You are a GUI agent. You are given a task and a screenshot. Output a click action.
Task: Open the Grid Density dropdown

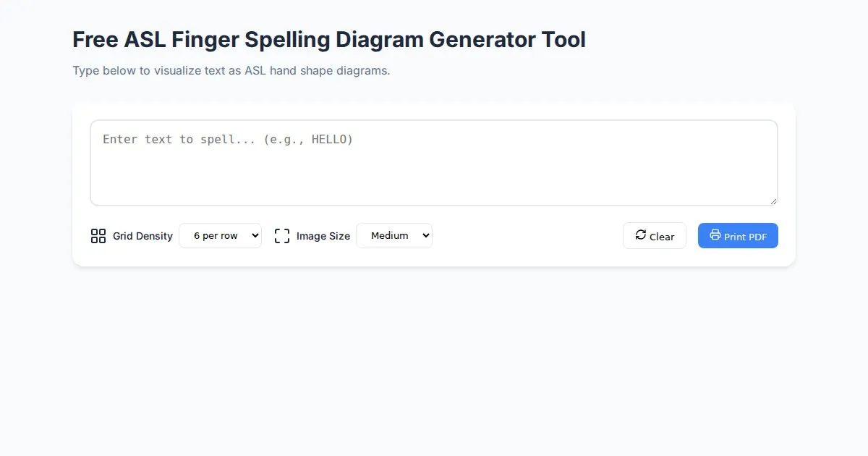(220, 236)
